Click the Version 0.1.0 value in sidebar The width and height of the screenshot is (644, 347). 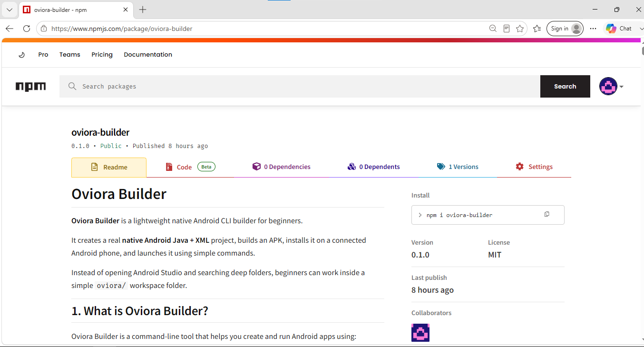[420, 255]
